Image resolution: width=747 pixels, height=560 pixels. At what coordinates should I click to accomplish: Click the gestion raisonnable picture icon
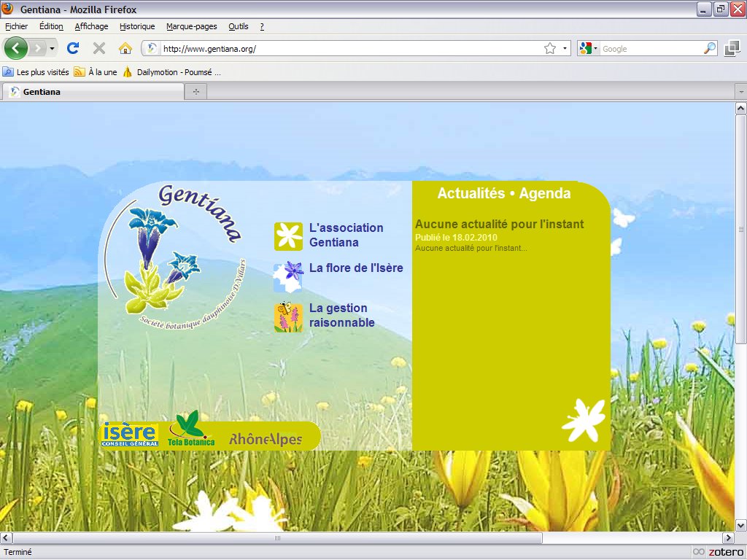tap(288, 317)
